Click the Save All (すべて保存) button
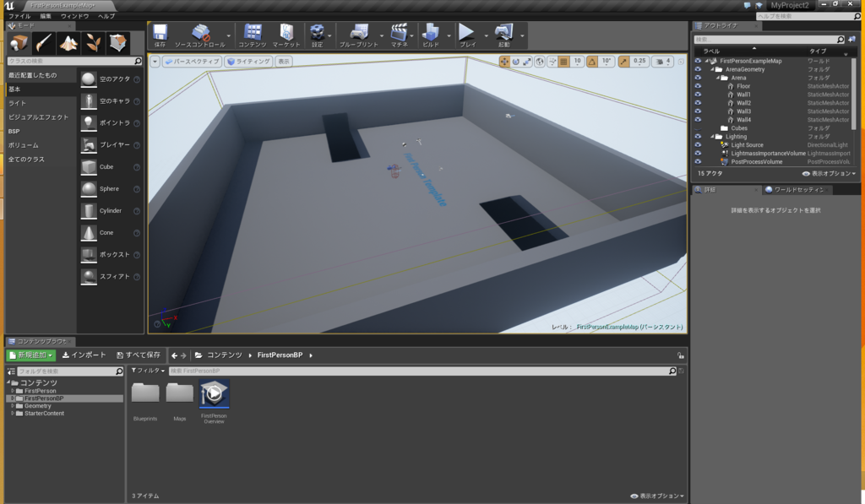The height and width of the screenshot is (504, 865). (x=139, y=355)
